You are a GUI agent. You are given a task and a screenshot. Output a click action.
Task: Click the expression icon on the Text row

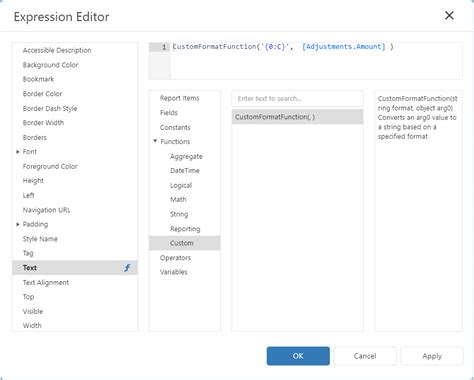pyautogui.click(x=127, y=268)
